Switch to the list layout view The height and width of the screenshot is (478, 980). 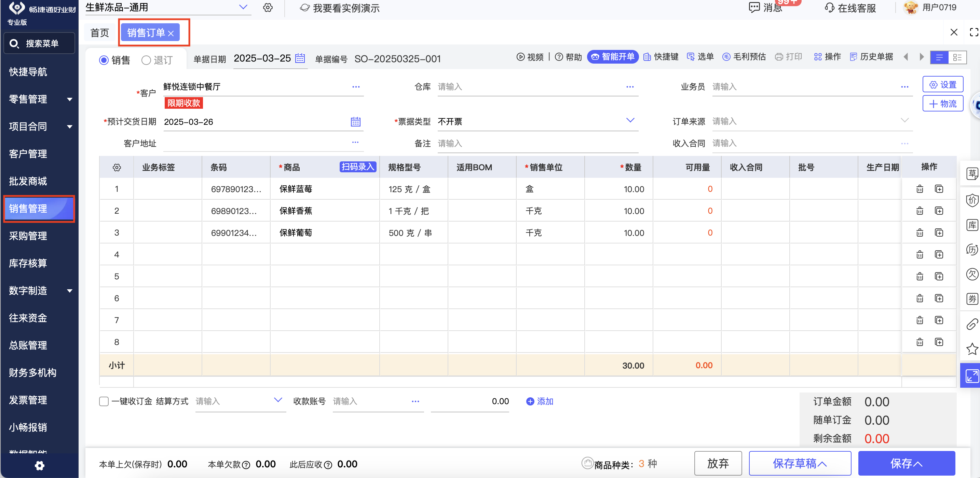939,57
